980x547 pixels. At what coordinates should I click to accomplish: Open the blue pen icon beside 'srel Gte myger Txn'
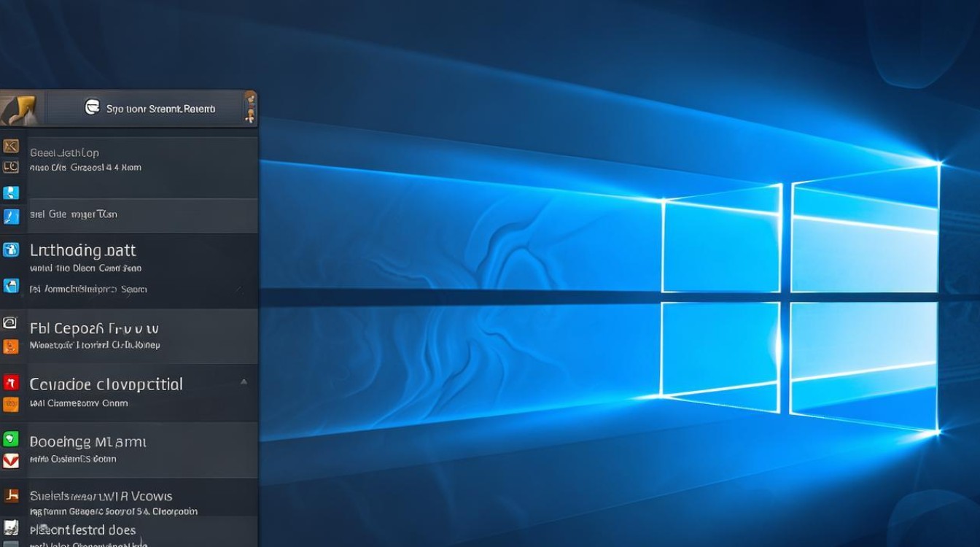(10, 216)
